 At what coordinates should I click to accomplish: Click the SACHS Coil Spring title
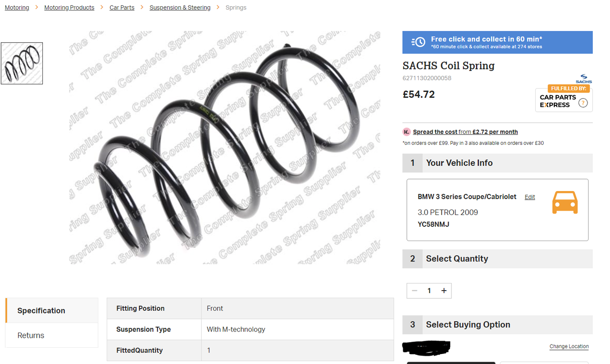[448, 66]
